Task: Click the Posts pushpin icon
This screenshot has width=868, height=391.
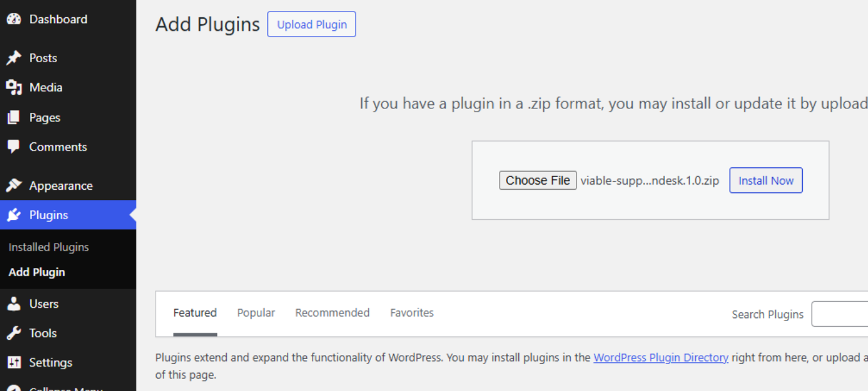Action: click(x=13, y=58)
